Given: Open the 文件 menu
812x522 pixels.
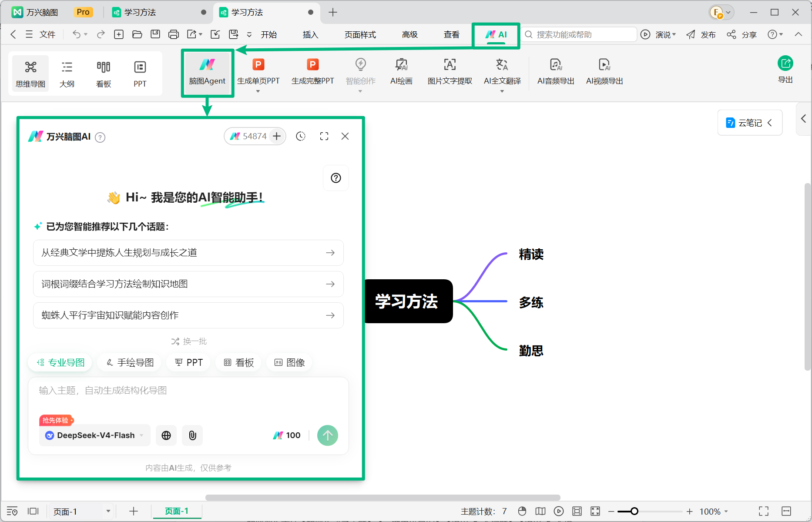Looking at the screenshot, I should click(x=47, y=34).
